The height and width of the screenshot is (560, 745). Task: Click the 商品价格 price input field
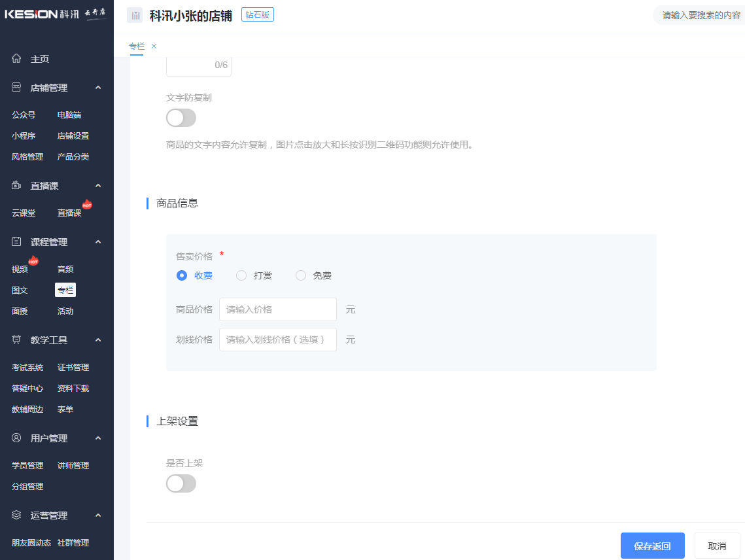[x=277, y=309]
